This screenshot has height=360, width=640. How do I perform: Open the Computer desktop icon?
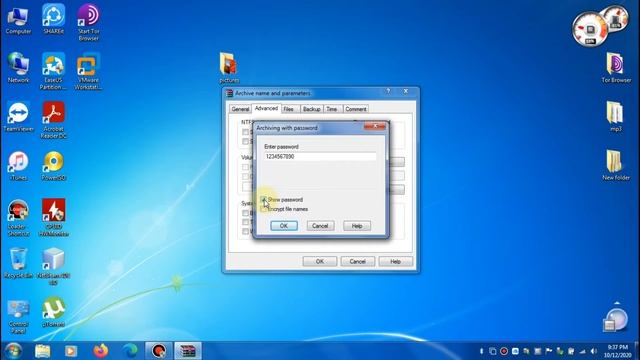(18, 20)
